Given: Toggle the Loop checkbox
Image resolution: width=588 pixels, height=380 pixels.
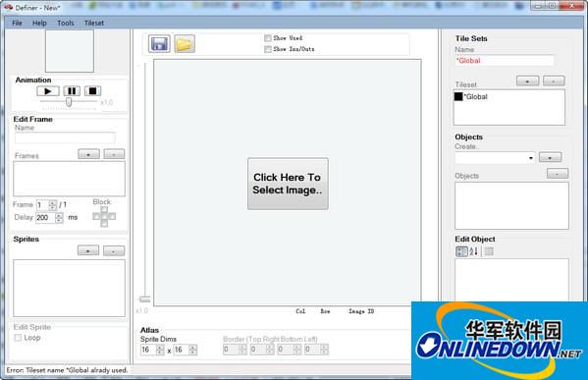Looking at the screenshot, I should coord(18,338).
